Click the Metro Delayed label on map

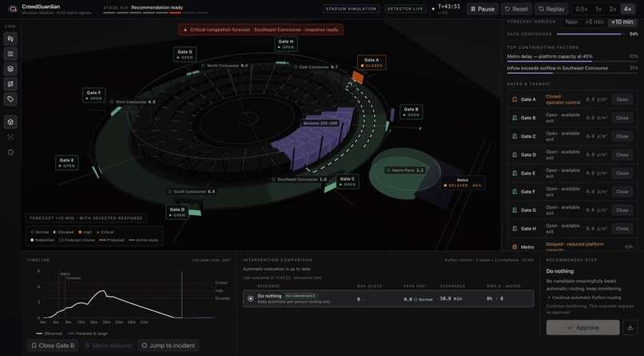click(463, 183)
